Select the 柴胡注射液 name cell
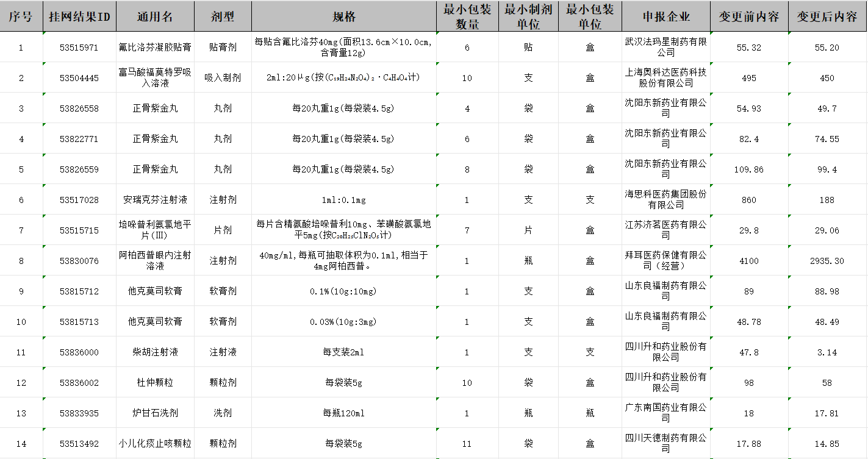This screenshot has height=459, width=868. [155, 352]
